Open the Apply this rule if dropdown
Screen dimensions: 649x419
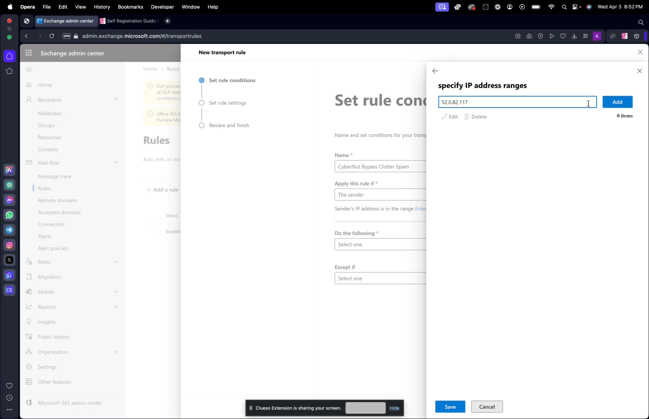point(379,195)
